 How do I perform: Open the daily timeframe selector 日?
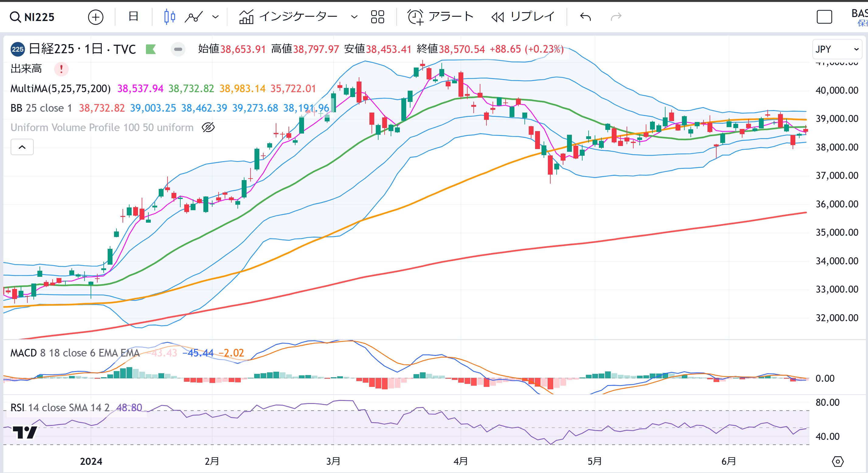click(x=133, y=16)
